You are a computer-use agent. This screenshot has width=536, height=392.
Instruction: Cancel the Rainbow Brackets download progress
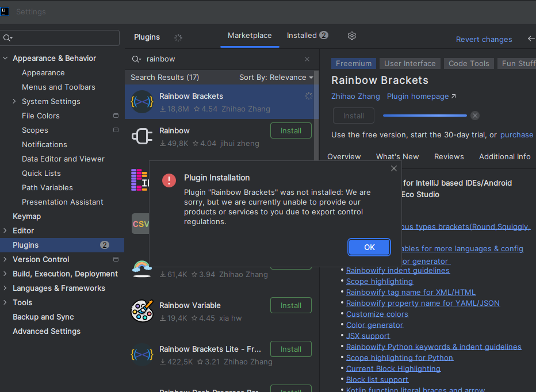pos(475,116)
